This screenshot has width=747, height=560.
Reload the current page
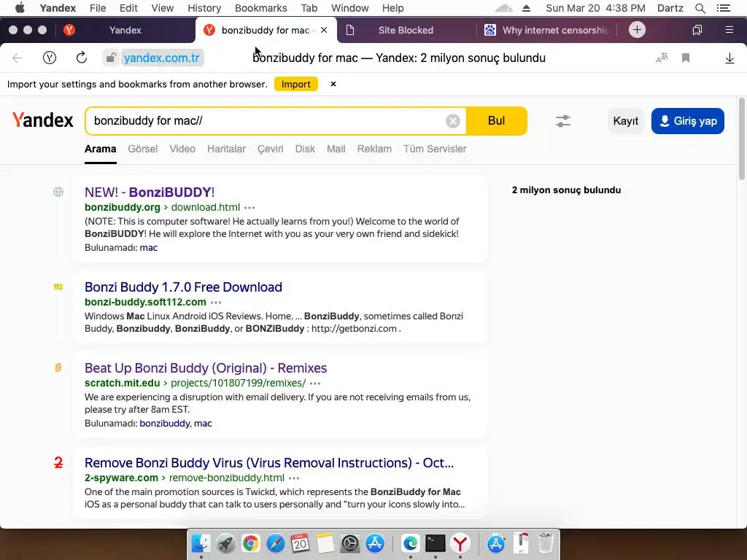tap(82, 58)
